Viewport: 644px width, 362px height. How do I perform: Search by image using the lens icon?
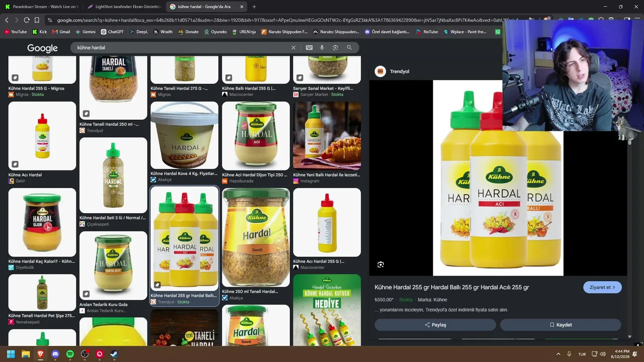[336, 48]
